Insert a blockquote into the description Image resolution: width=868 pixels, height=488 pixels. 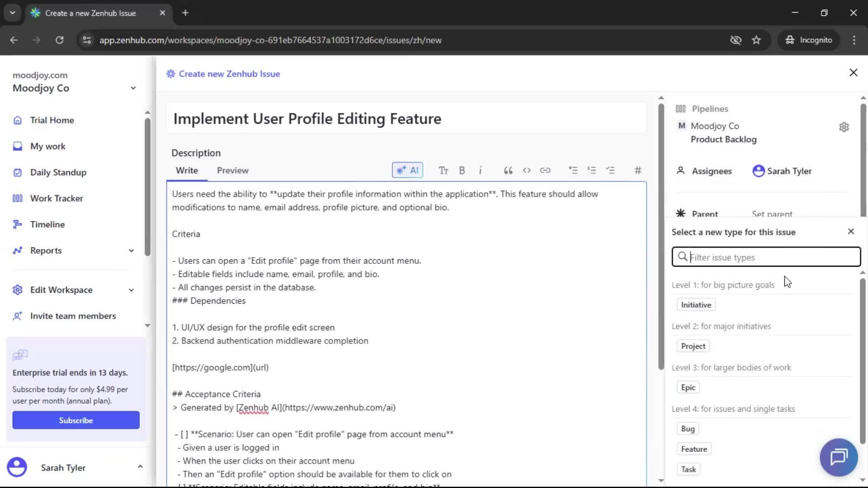[508, 170]
